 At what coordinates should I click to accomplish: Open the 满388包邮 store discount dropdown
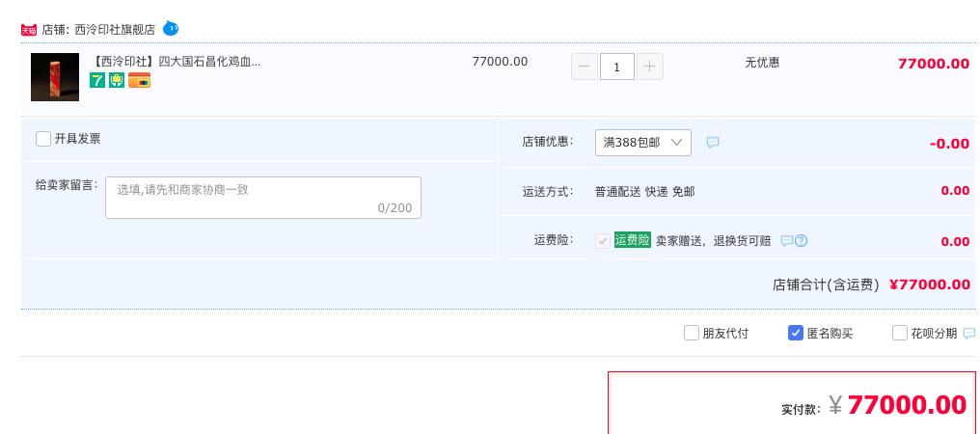point(643,143)
